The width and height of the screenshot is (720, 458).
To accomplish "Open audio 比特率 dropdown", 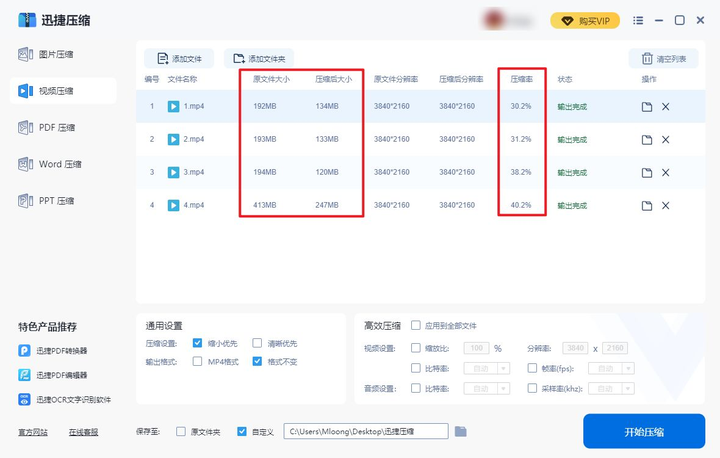I will [x=487, y=389].
